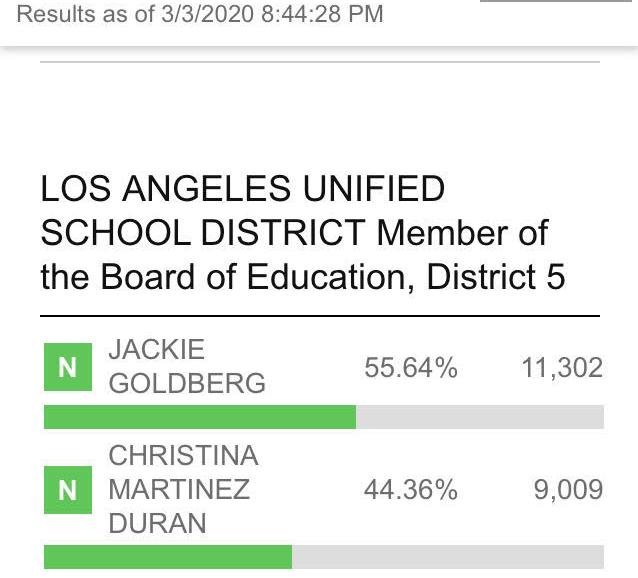Click the word DURAN in the second candidate row

point(157,523)
